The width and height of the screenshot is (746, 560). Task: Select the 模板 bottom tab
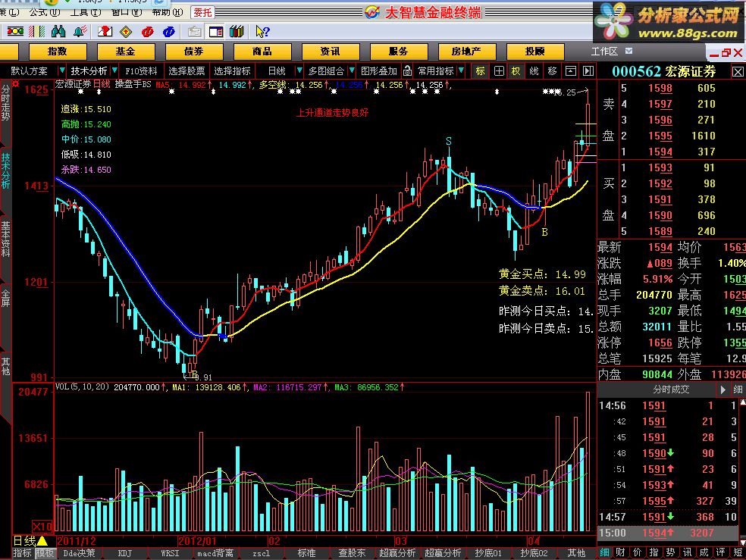click(x=45, y=553)
